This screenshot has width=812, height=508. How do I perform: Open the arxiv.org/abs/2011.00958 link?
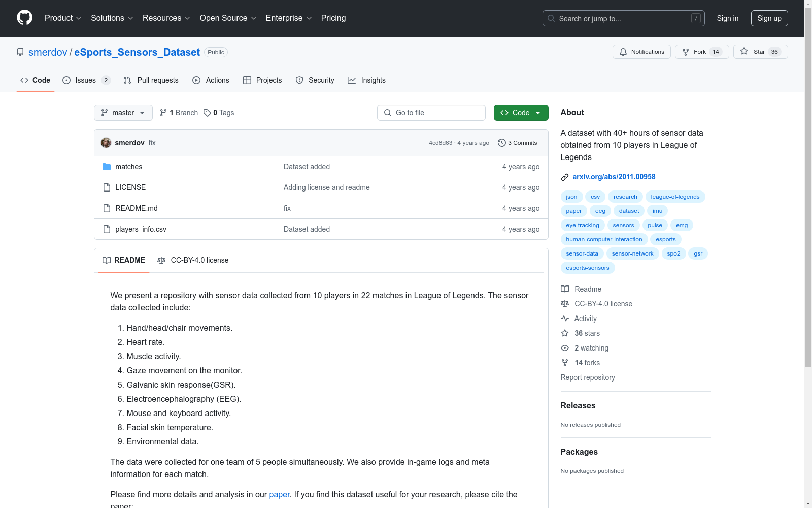614,177
